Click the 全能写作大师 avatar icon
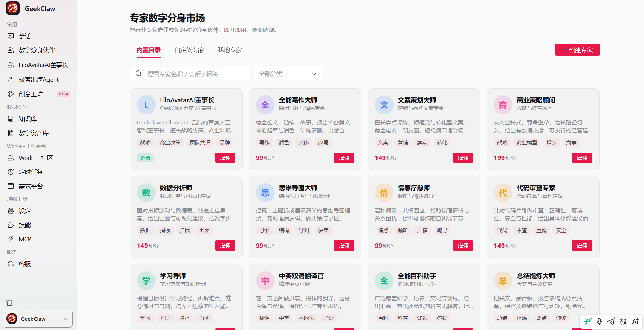 click(265, 105)
